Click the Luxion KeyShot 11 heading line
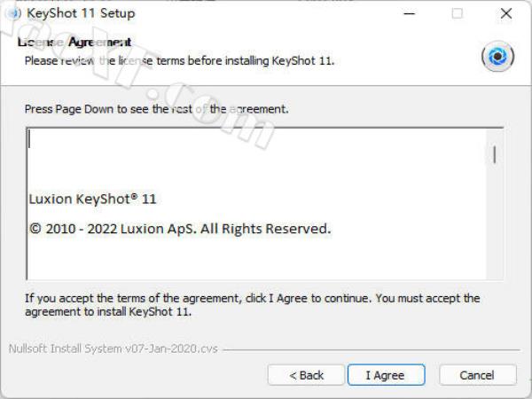Viewport: 532px width, 399px height. (92, 199)
